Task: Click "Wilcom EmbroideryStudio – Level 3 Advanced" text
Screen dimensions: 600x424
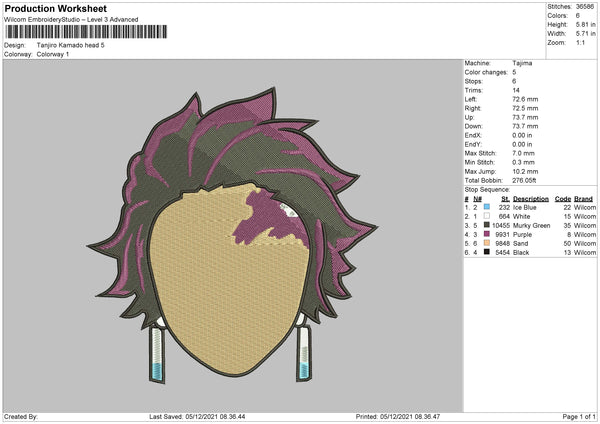Action: point(71,20)
